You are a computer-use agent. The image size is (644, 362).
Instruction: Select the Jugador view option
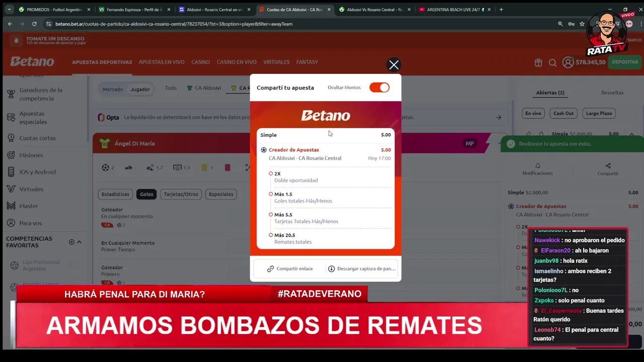140,89
